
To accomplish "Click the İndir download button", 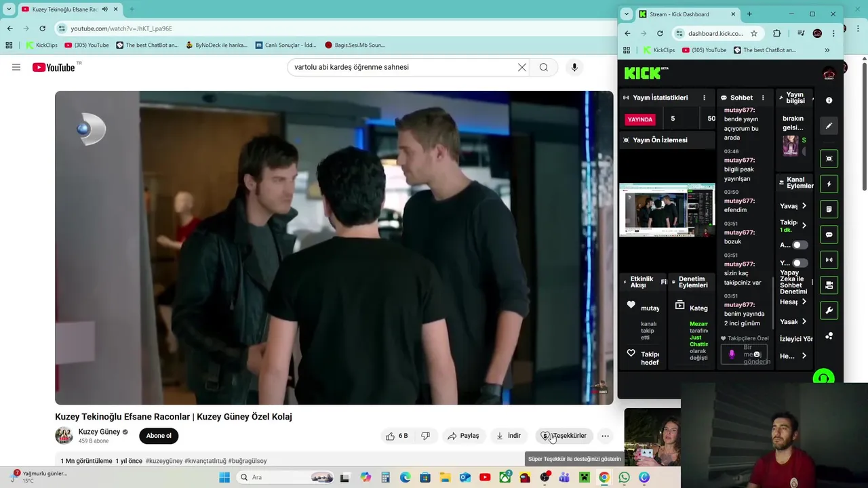I will 509,436.
